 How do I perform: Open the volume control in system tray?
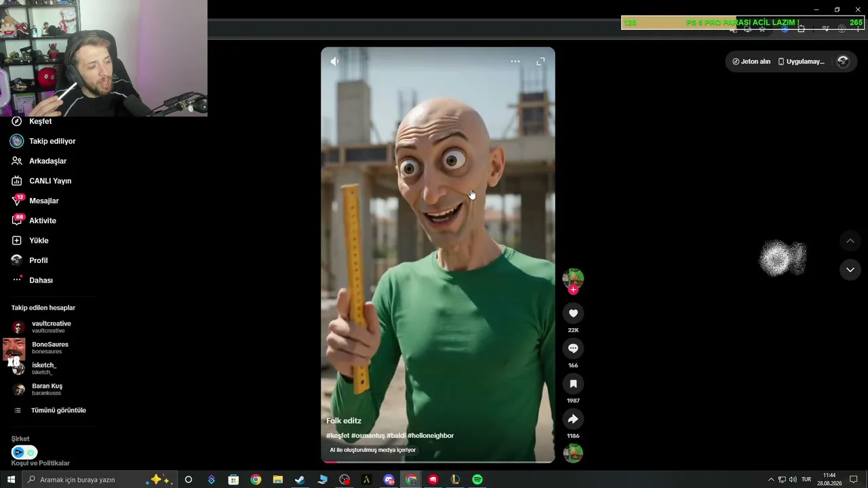[793, 480]
